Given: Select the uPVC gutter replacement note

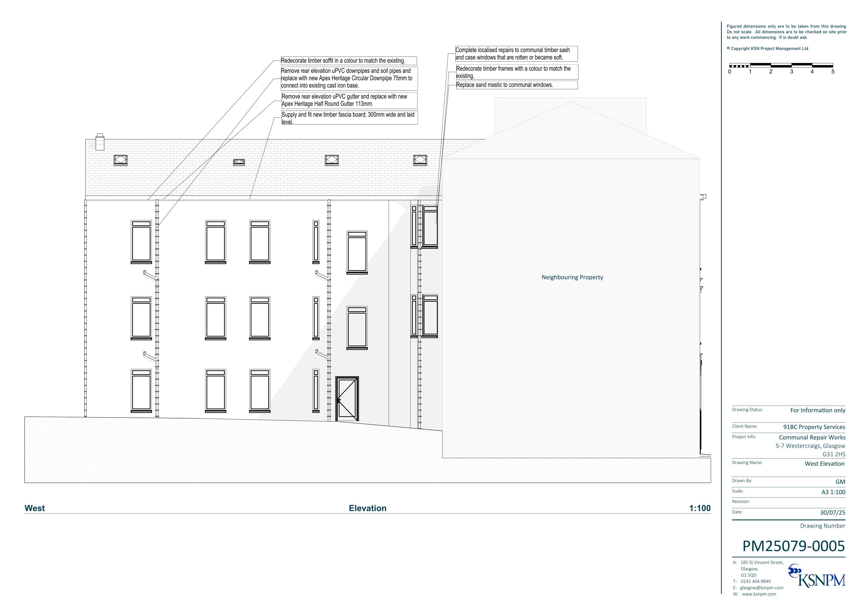Looking at the screenshot, I should 349,101.
